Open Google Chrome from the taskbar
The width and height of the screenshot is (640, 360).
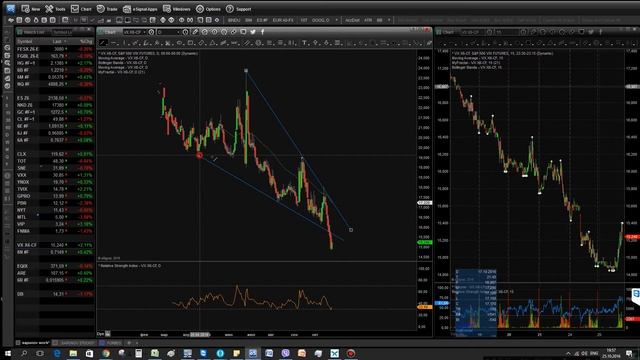pos(106,353)
